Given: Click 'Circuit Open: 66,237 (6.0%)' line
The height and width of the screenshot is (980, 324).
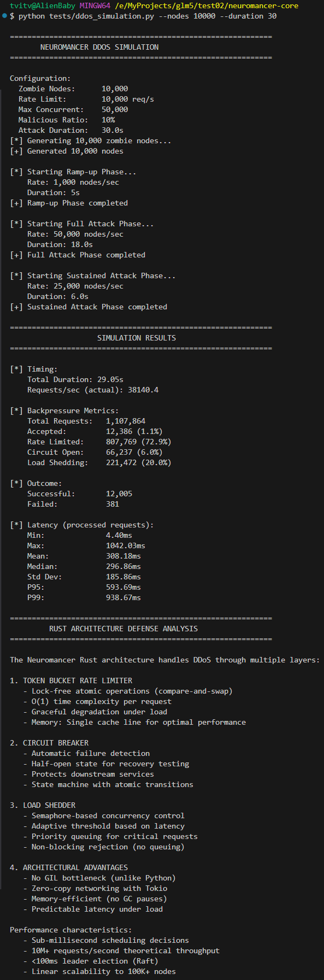Looking at the screenshot, I should point(95,453).
